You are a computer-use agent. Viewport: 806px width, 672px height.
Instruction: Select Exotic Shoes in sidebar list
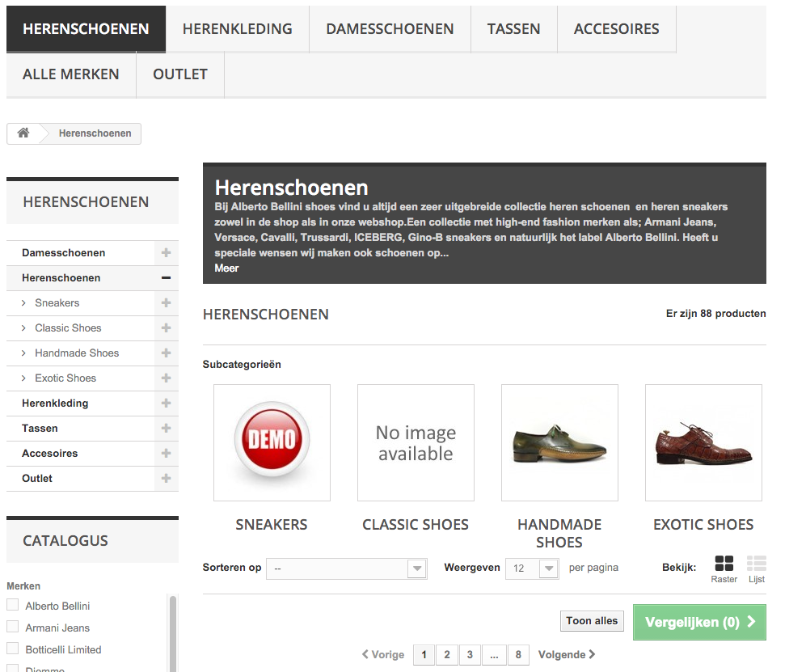point(65,378)
